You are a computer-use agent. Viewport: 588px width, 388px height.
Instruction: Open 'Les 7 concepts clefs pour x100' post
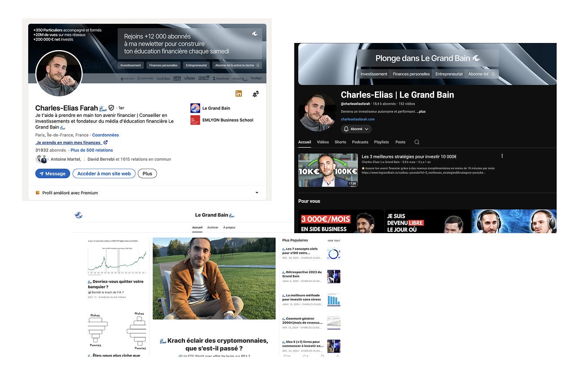tap(300, 251)
